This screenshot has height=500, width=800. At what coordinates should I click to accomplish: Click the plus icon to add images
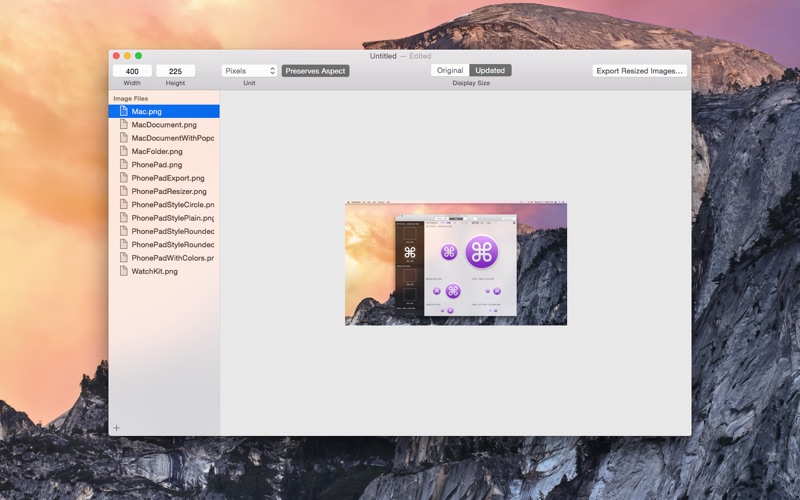(116, 428)
